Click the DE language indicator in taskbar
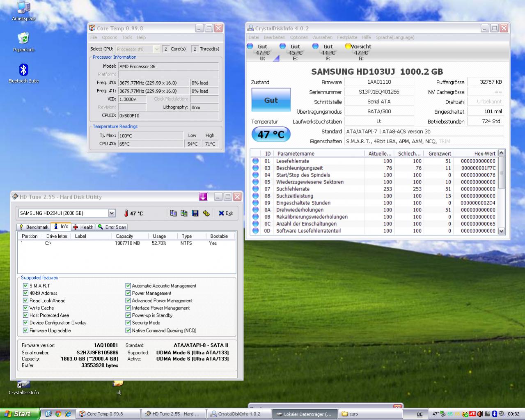The image size is (525, 420). [420, 414]
